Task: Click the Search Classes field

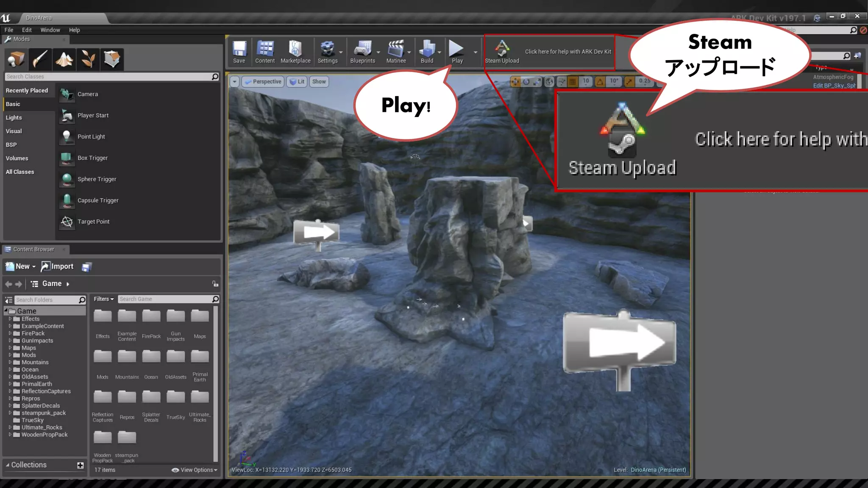Action: click(112, 77)
